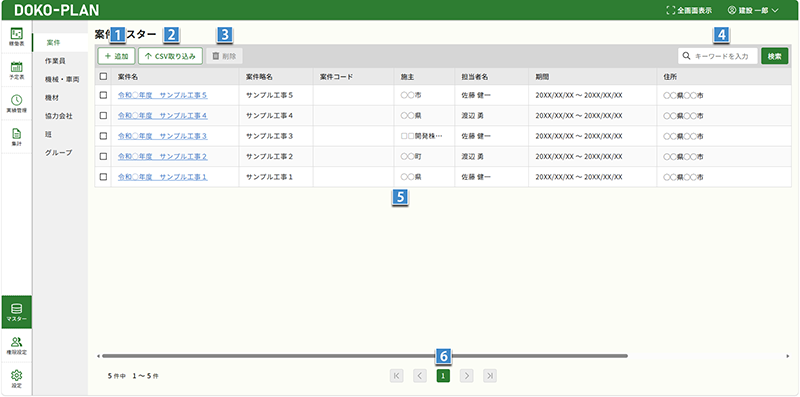Select 協力会社 in the master menu
The width and height of the screenshot is (800, 397).
60,116
